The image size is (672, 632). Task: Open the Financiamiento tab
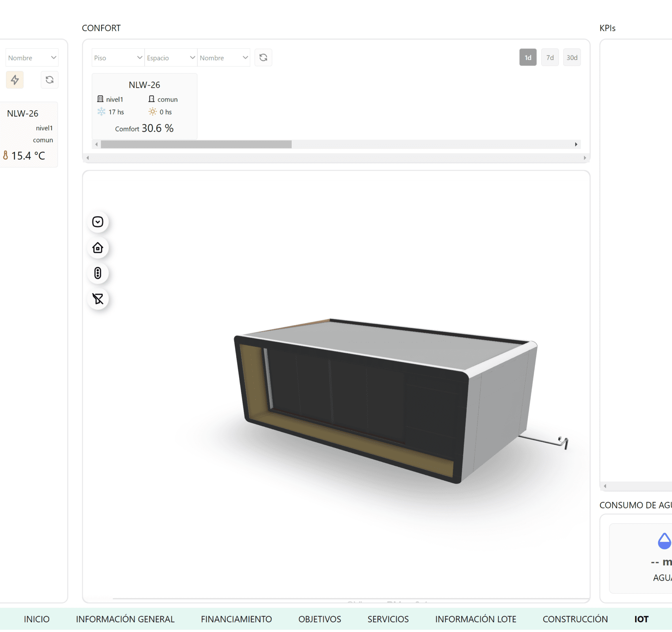click(x=236, y=619)
